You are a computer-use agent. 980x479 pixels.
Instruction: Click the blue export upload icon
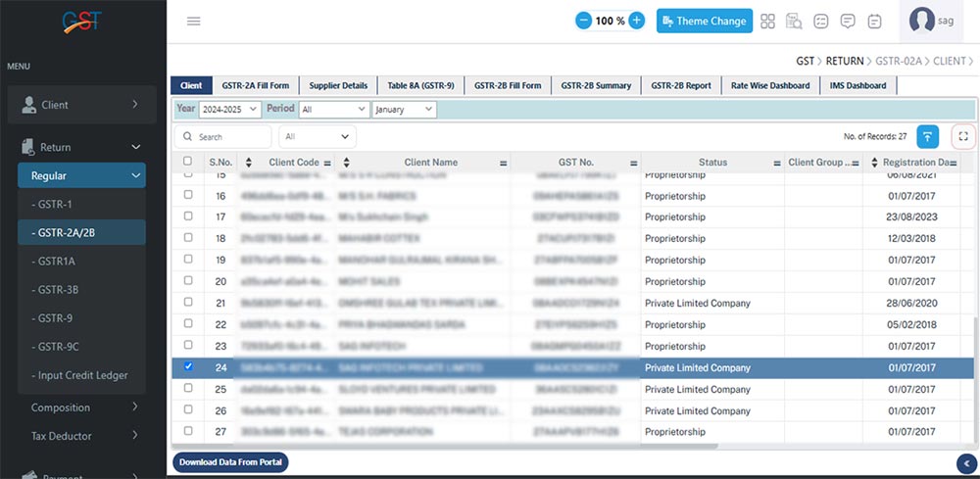[927, 136]
